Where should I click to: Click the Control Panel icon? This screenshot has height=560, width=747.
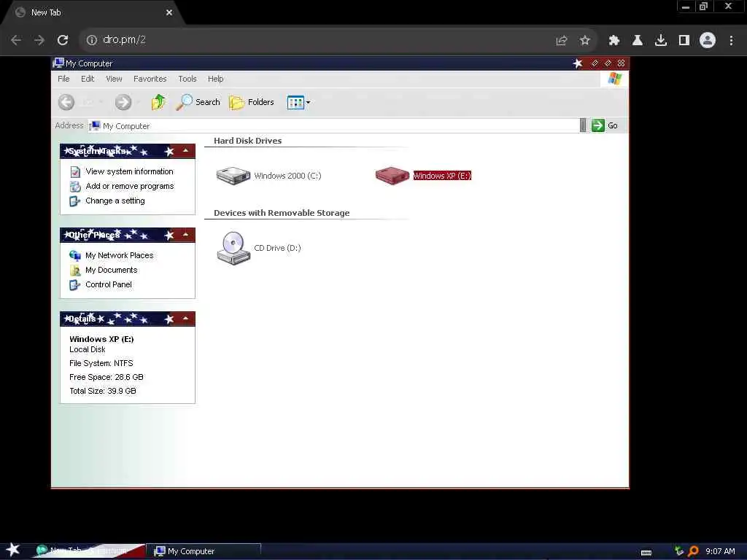click(75, 285)
